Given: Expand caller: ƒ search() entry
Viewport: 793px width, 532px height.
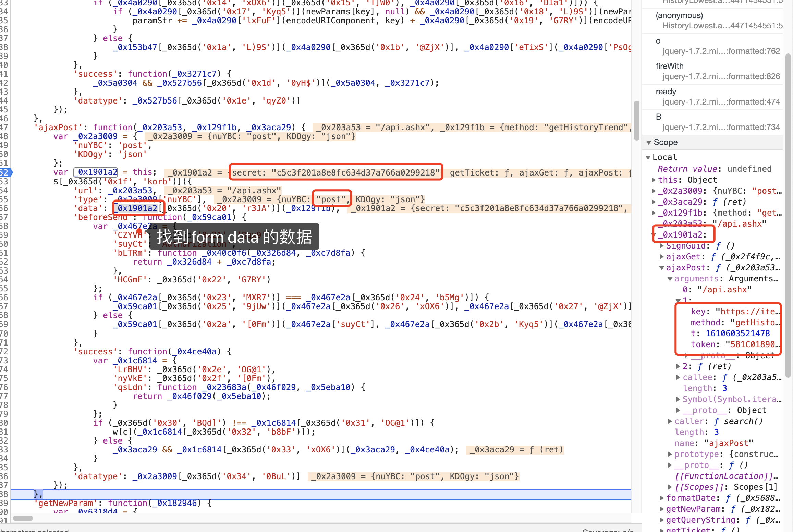Looking at the screenshot, I should (x=670, y=421).
